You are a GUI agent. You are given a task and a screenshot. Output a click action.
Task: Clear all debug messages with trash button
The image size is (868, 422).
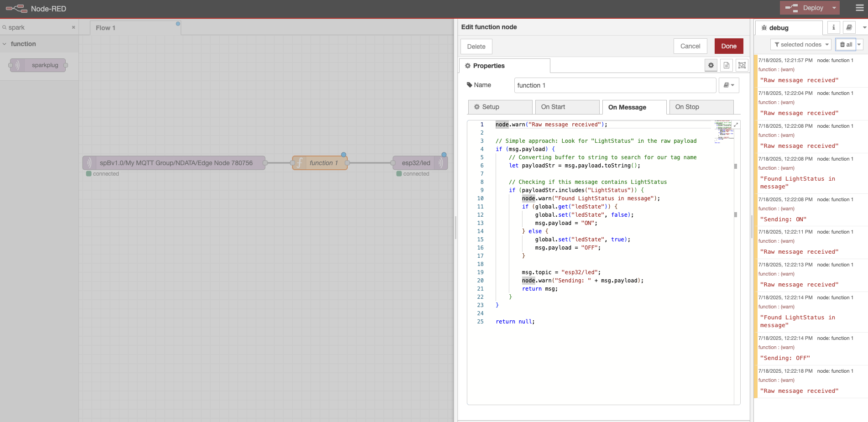(x=846, y=45)
